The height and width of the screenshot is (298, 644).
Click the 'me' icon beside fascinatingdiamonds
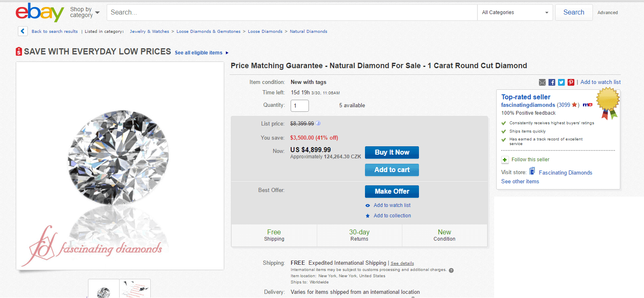click(588, 104)
